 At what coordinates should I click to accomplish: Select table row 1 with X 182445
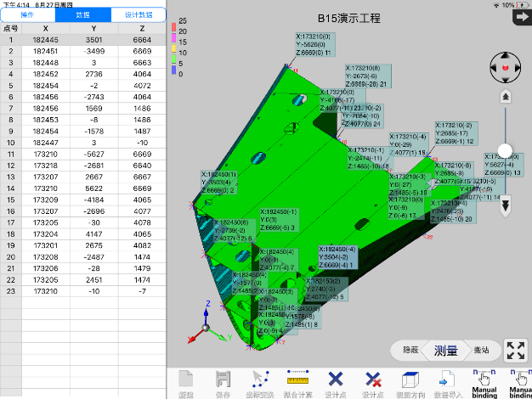click(83, 39)
